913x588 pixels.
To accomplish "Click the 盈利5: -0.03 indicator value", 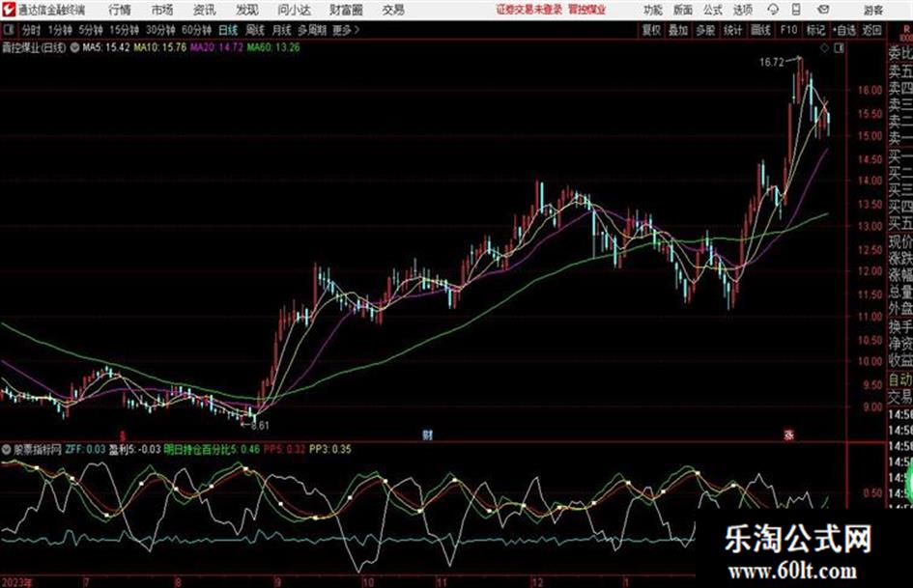I will 135,449.
